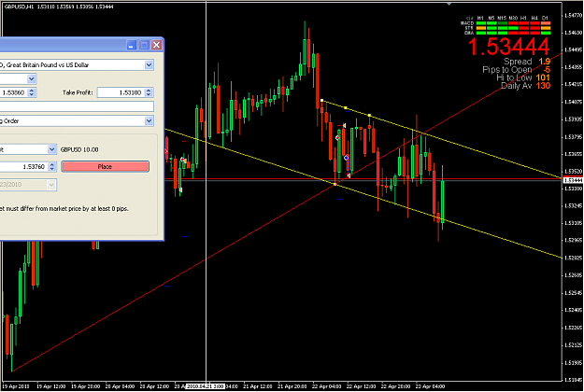Click the M1 column header in the indicator panel
Screen dimensions: 584x392
pyautogui.click(x=480, y=18)
